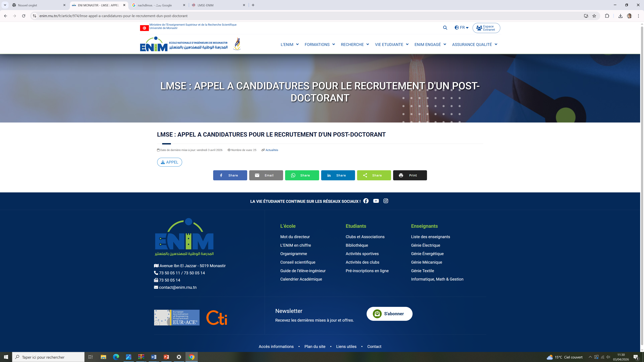This screenshot has height=362, width=644.
Task: Expand the FR language selector
Action: point(462,27)
